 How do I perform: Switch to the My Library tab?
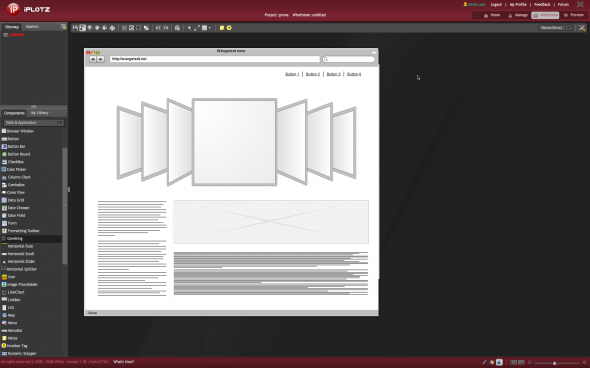[x=40, y=113]
